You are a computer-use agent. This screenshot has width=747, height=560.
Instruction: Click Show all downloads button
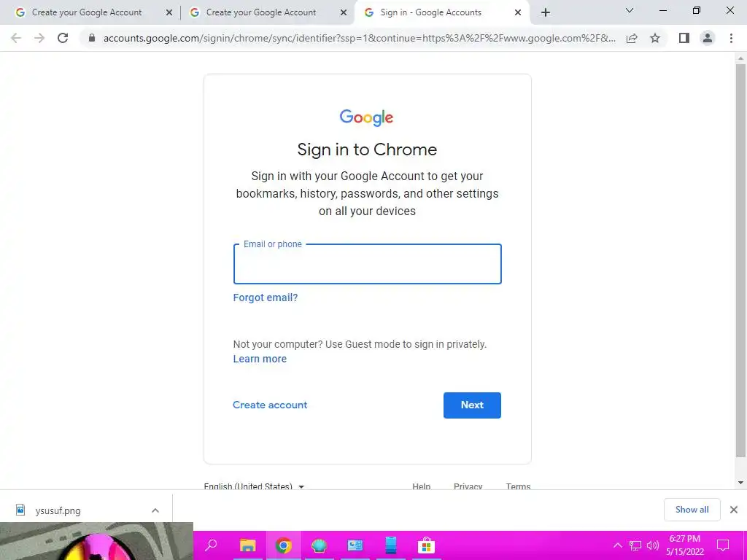(x=692, y=510)
